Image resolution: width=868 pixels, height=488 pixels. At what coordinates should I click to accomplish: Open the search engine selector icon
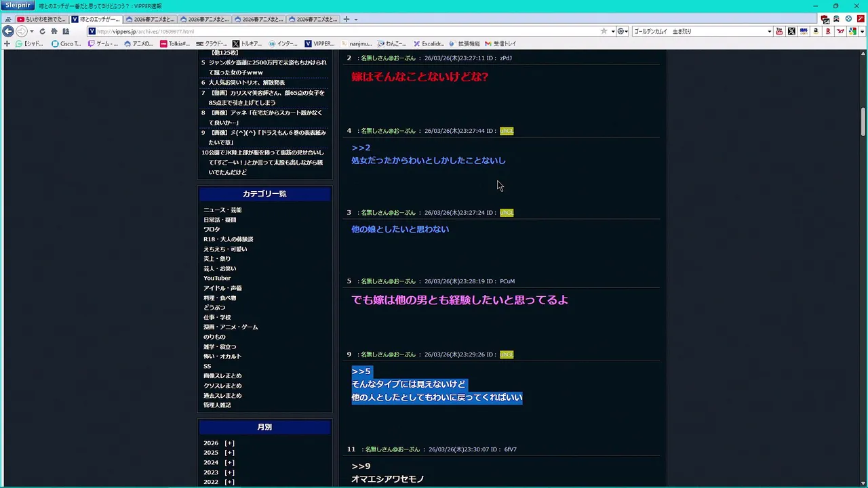pyautogui.click(x=623, y=31)
